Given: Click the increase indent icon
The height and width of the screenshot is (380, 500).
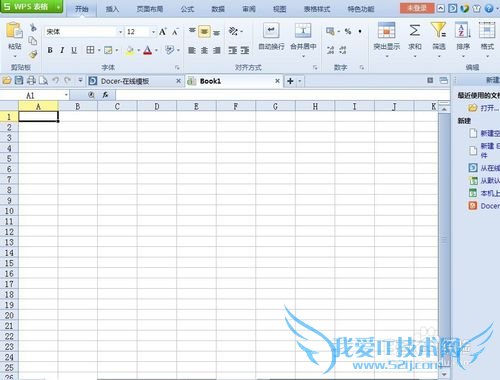Looking at the screenshot, I should click(x=245, y=50).
